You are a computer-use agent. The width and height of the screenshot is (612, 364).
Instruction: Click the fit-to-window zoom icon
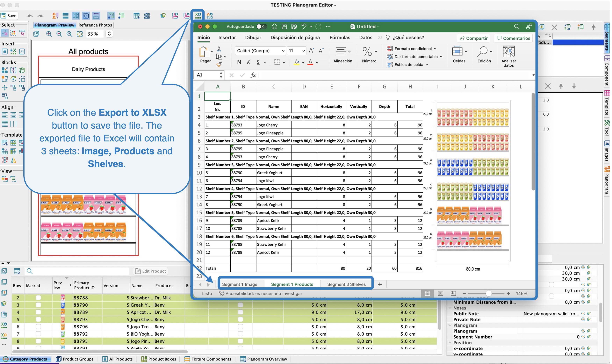(x=79, y=34)
